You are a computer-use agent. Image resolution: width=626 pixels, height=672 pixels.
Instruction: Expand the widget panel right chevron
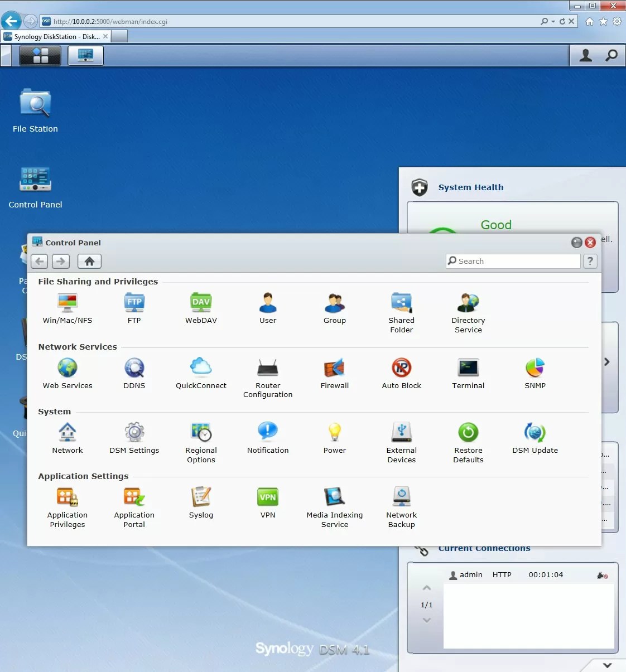pyautogui.click(x=607, y=362)
